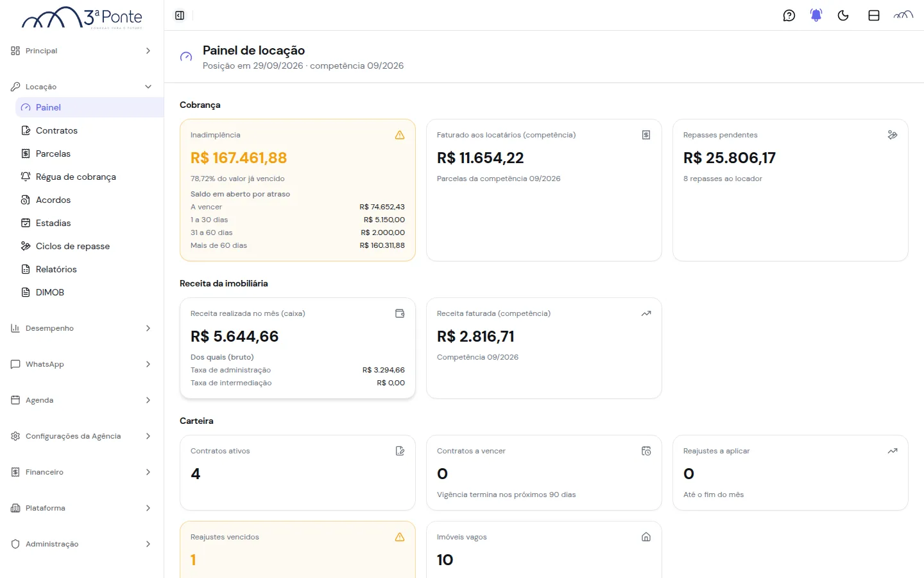
Task: Open the notifications bell
Action: tap(816, 15)
